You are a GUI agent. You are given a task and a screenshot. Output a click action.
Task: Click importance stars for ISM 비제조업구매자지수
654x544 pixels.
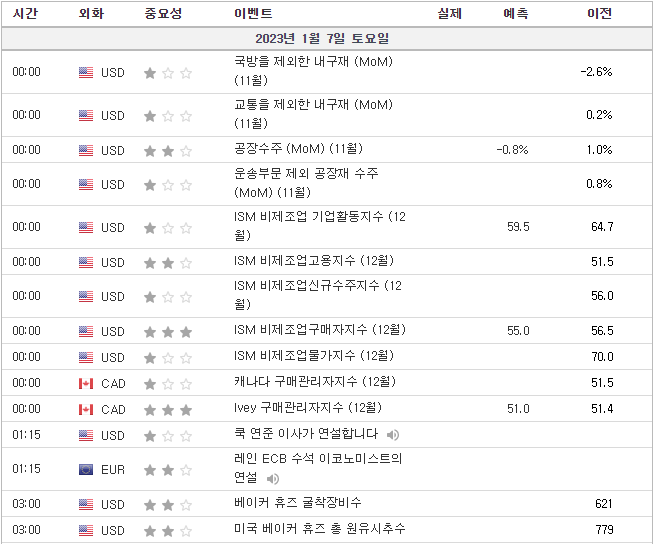tap(168, 332)
